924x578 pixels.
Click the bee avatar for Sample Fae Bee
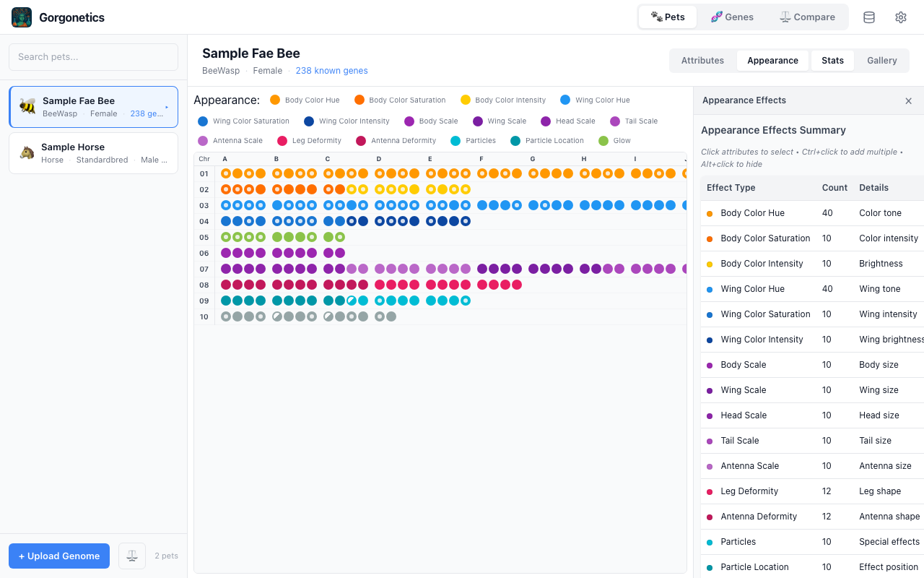[x=27, y=105]
